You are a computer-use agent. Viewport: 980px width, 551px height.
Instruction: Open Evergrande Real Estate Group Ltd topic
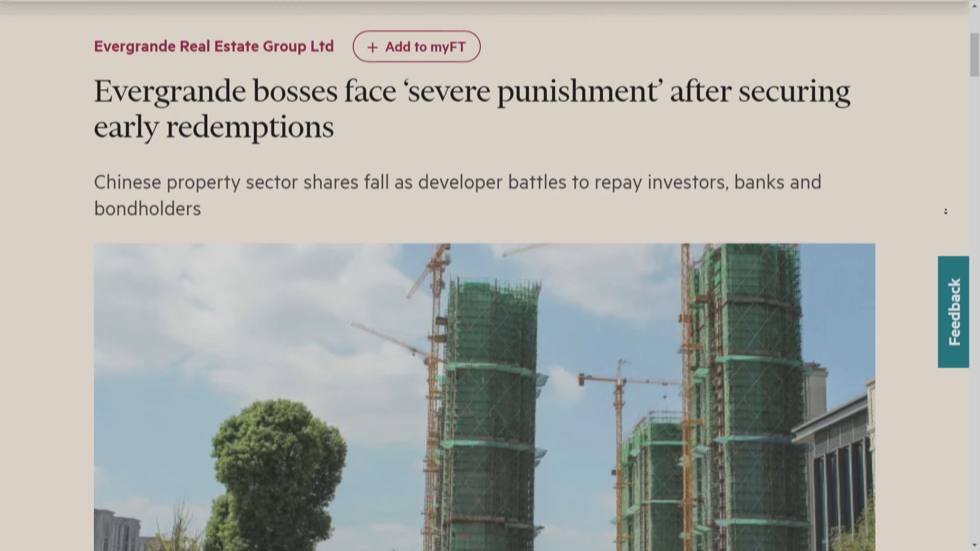click(214, 46)
